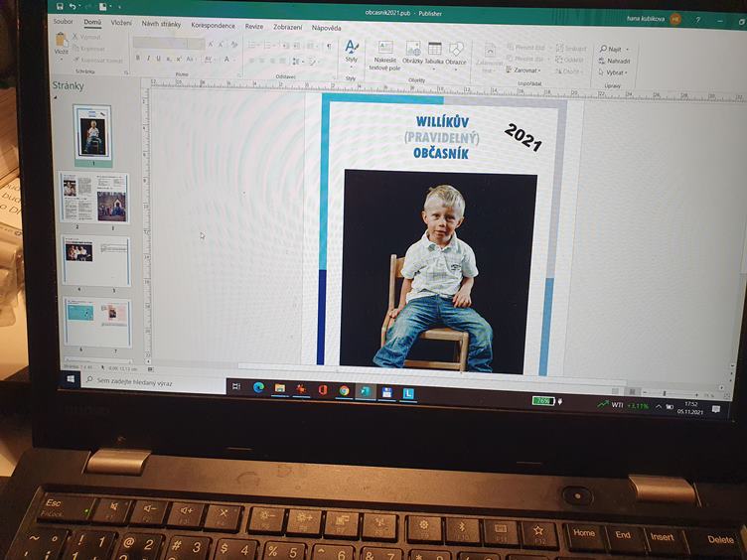Click the Kopírovat formát painter
Screen dimensions: 747x560
[98, 60]
